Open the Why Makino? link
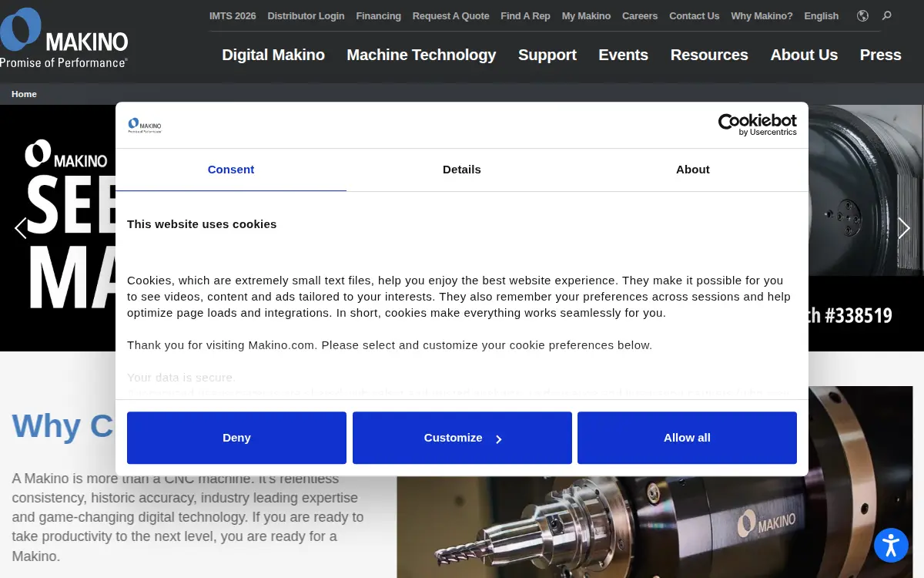This screenshot has width=924, height=578. coord(762,15)
